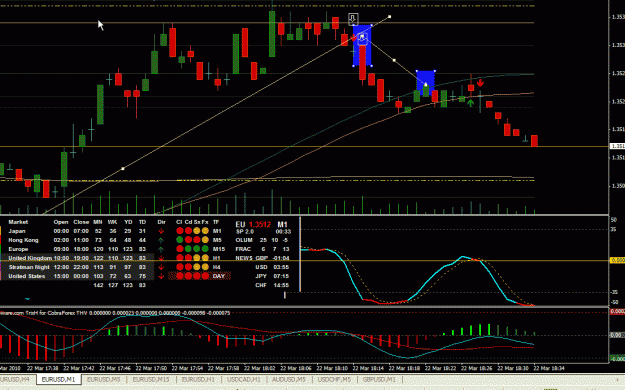This screenshot has width=625, height=390.
Task: Click the United Kingdom row direction arrow
Action: click(161, 258)
